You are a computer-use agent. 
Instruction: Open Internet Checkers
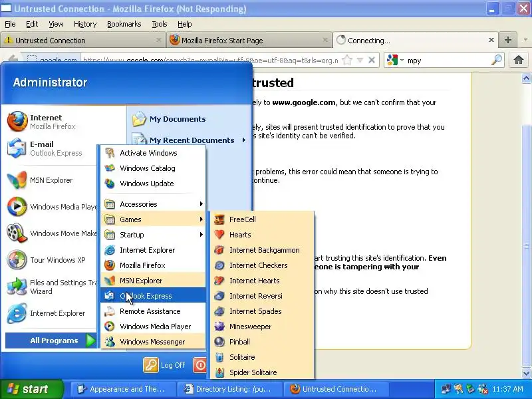(x=262, y=265)
